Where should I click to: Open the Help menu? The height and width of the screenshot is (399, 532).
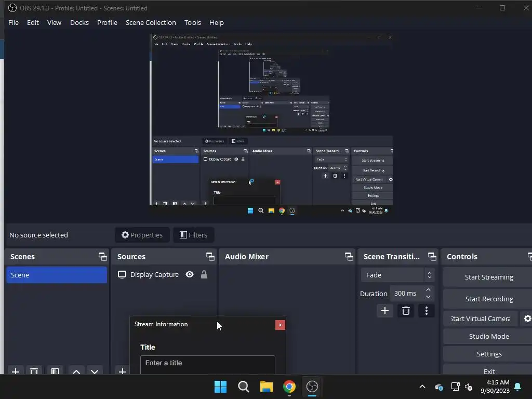coord(217,22)
